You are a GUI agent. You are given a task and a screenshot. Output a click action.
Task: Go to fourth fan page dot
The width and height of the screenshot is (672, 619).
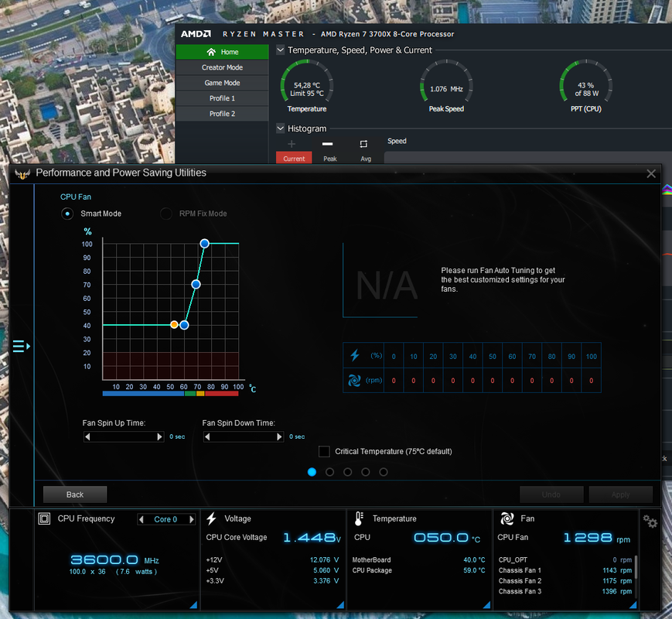366,472
